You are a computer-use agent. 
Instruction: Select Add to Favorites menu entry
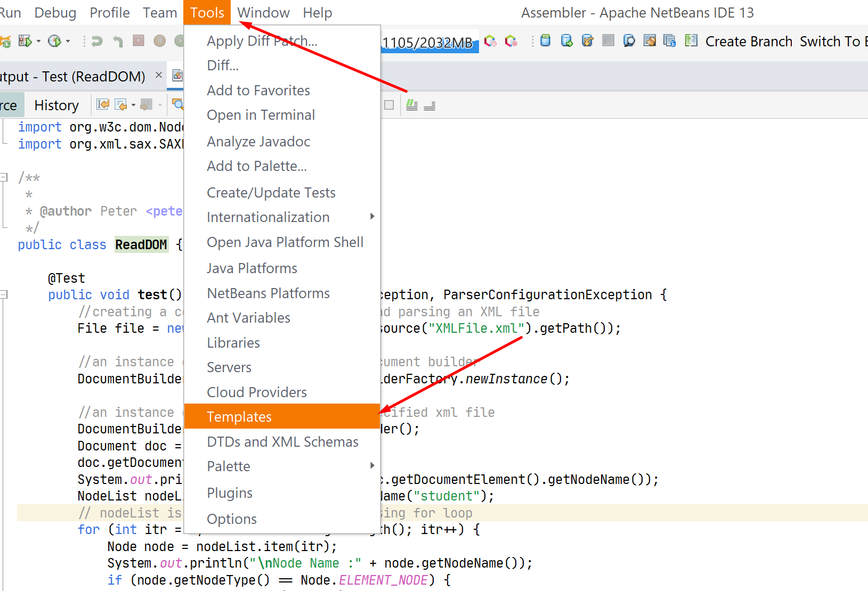tap(282, 90)
